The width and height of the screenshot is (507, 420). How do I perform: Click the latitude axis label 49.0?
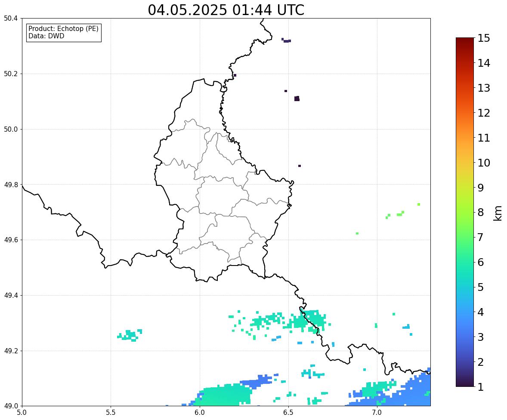tap(10, 406)
